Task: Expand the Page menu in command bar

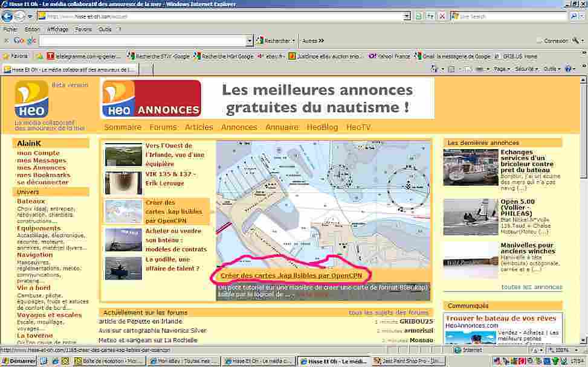Action: pos(502,69)
